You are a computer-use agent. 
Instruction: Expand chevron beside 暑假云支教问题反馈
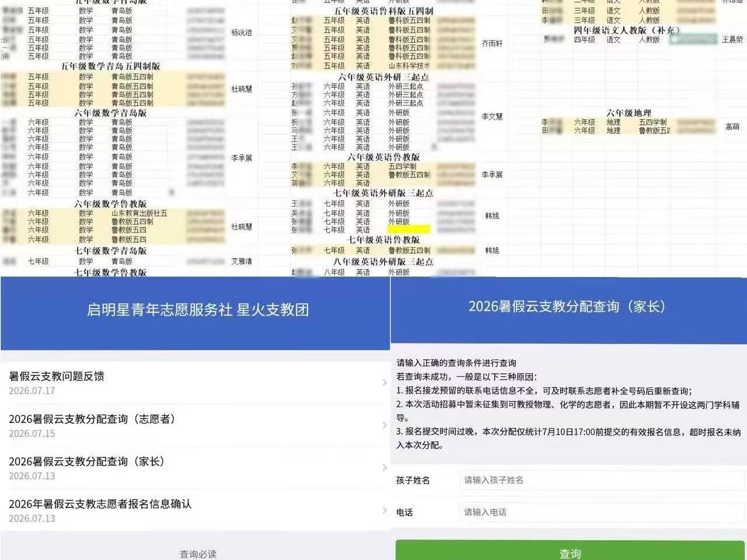pos(384,383)
